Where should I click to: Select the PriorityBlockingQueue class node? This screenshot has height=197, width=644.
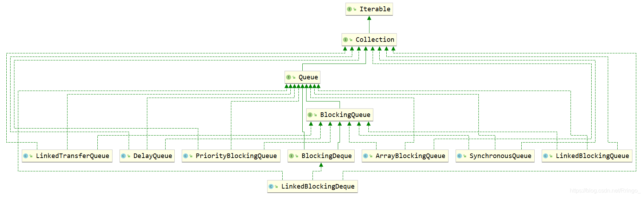tap(231, 156)
